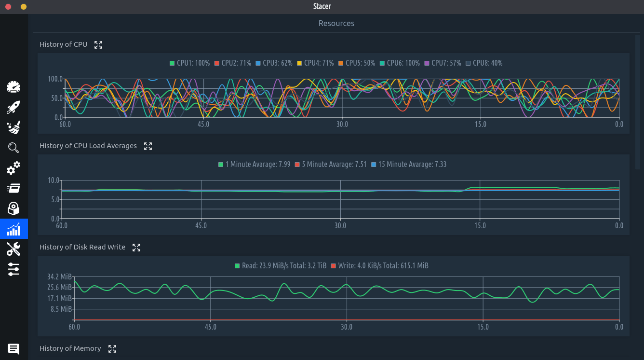The height and width of the screenshot is (360, 644).
Task: Open Settings via the sliders icon
Action: (x=13, y=269)
